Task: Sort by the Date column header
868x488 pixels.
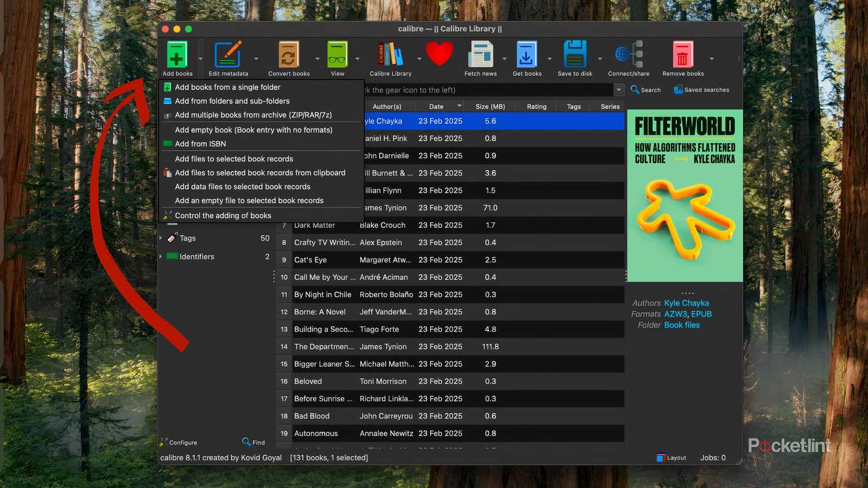Action: (440, 106)
